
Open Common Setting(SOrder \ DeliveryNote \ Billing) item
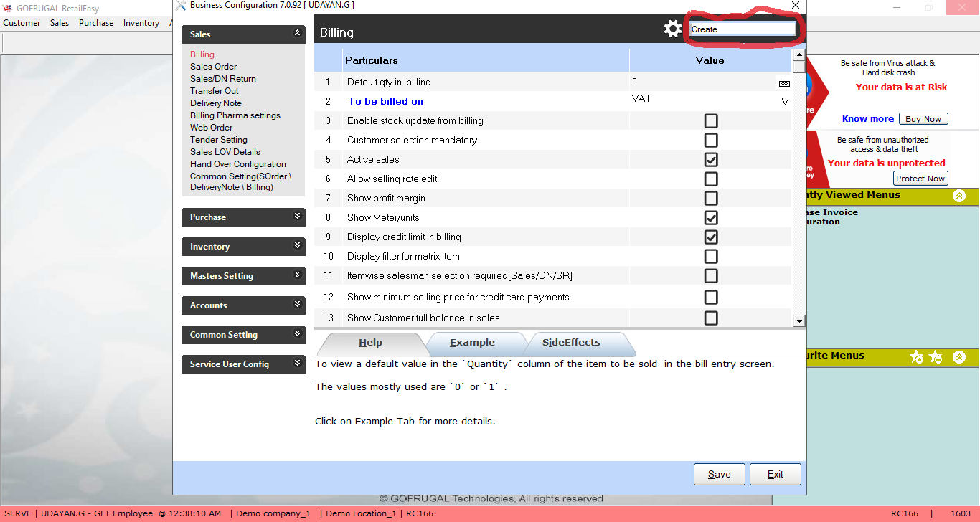[x=241, y=181]
